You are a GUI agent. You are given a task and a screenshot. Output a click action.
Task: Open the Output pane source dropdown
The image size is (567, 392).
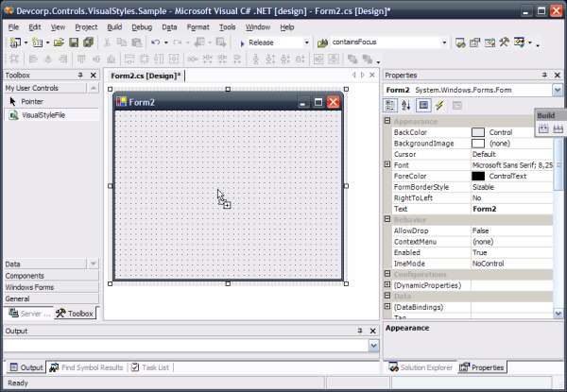tap(373, 346)
